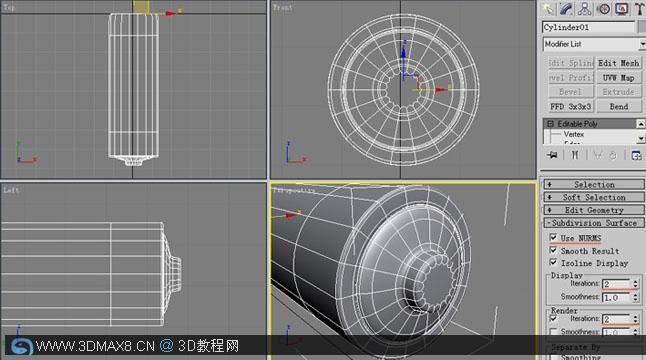Image resolution: width=646 pixels, height=360 pixels.
Task: Select Vertex sub-object level
Action: coord(573,134)
